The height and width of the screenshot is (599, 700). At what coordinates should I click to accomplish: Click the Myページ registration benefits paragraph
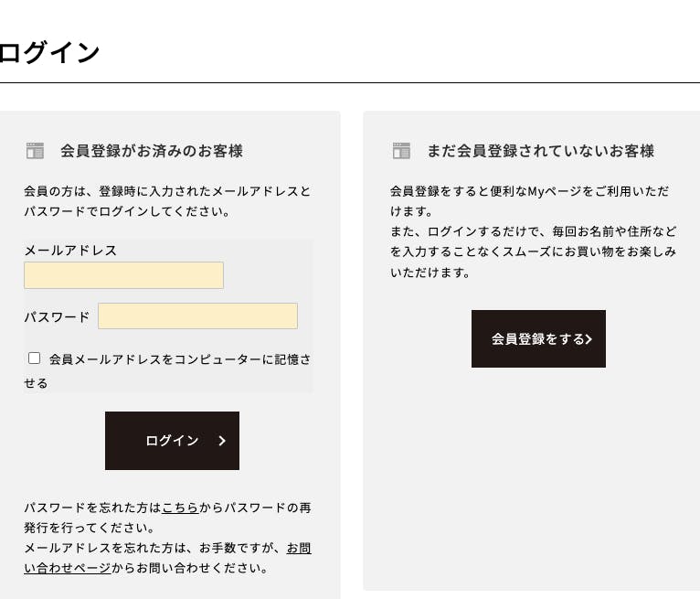tap(533, 231)
